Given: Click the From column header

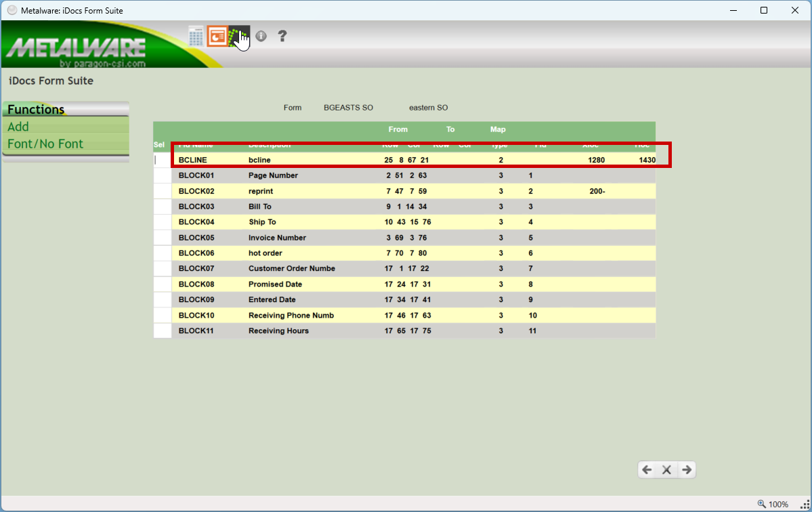Looking at the screenshot, I should [x=398, y=129].
